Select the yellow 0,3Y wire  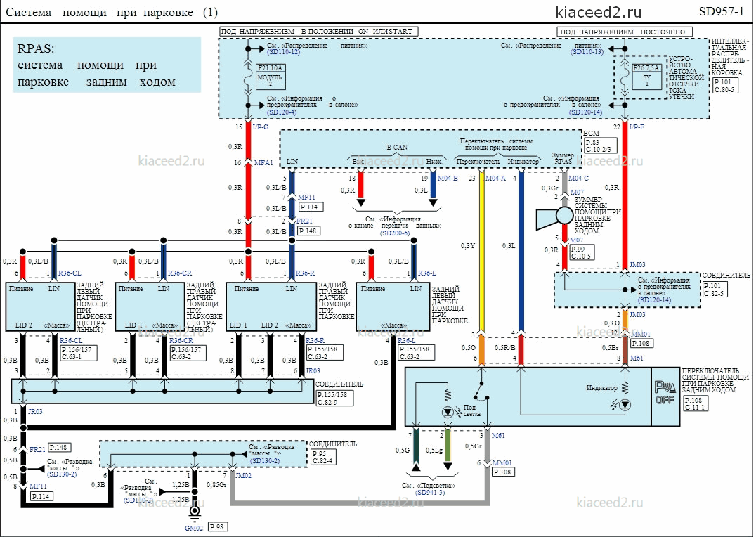click(x=481, y=252)
